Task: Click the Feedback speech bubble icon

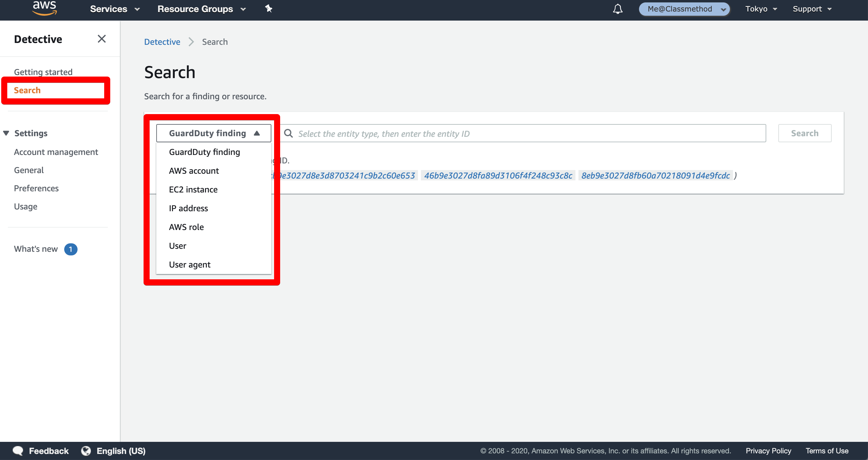Action: [18, 451]
